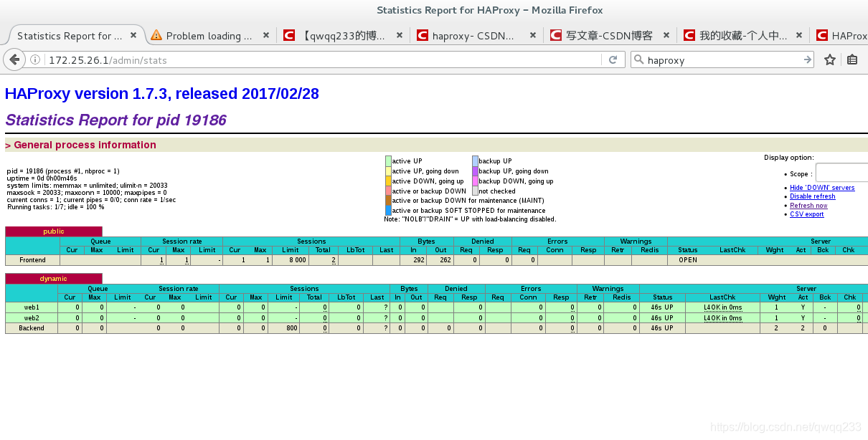The width and height of the screenshot is (868, 440).
Task: Switch to the 我的收藏 tab
Action: click(x=743, y=36)
